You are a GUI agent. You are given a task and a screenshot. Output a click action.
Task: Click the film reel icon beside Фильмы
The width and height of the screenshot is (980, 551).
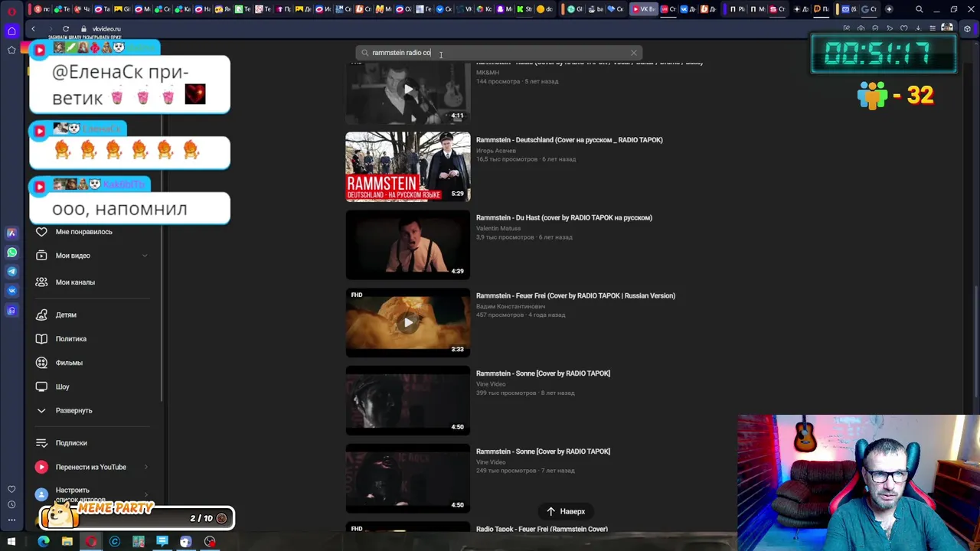click(x=41, y=363)
